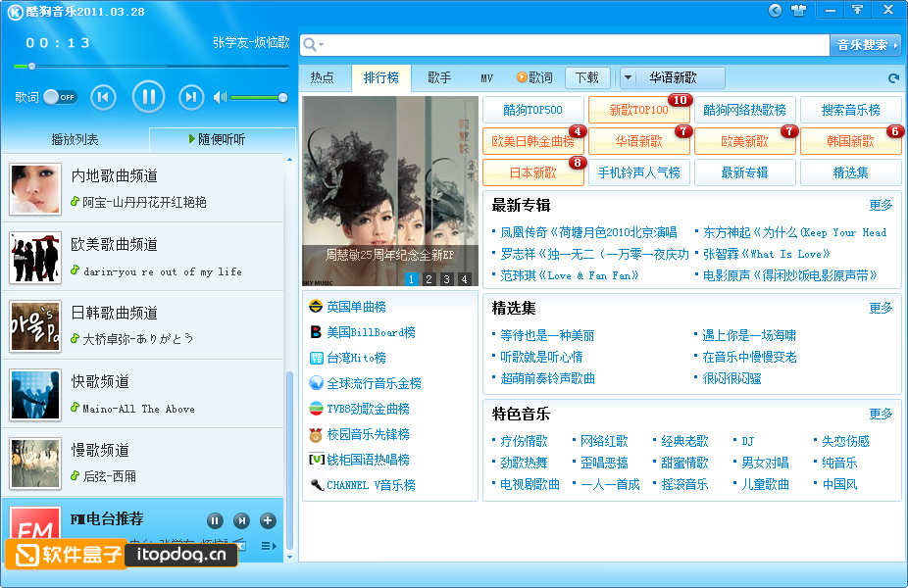908x588 pixels.
Task: Click the back arrow icon in title bar
Action: [775, 10]
